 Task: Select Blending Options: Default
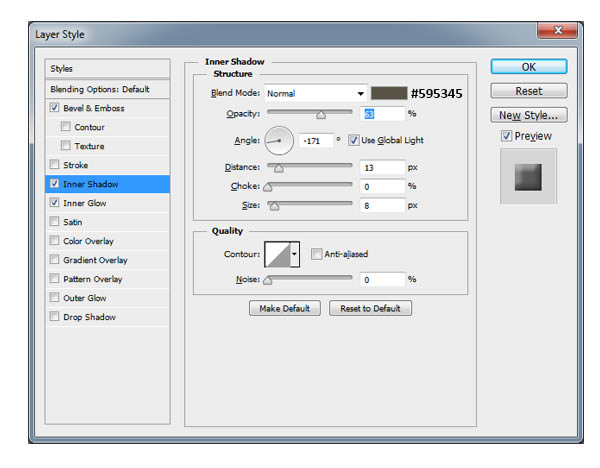pyautogui.click(x=107, y=89)
